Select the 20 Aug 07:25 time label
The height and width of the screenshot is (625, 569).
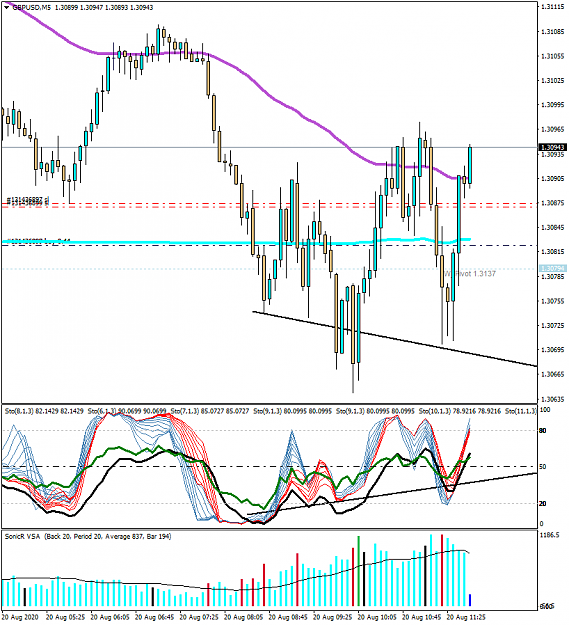click(x=199, y=617)
